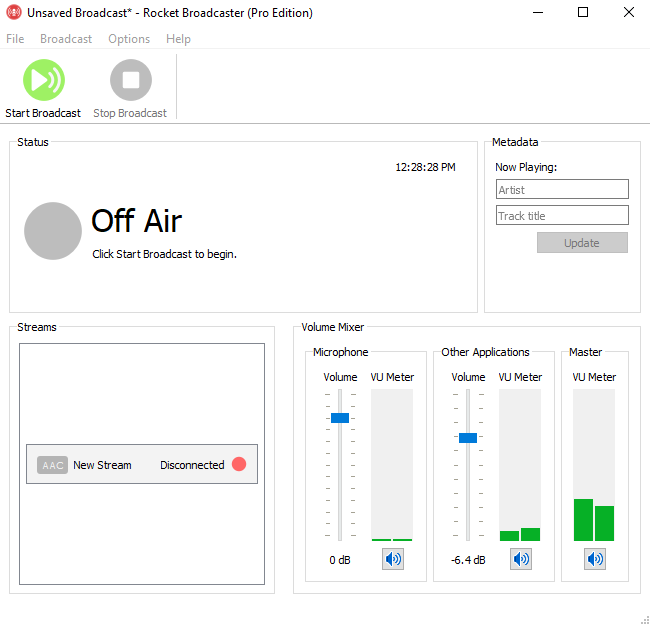This screenshot has width=650, height=626.
Task: Open the Options menu
Action: tap(129, 39)
